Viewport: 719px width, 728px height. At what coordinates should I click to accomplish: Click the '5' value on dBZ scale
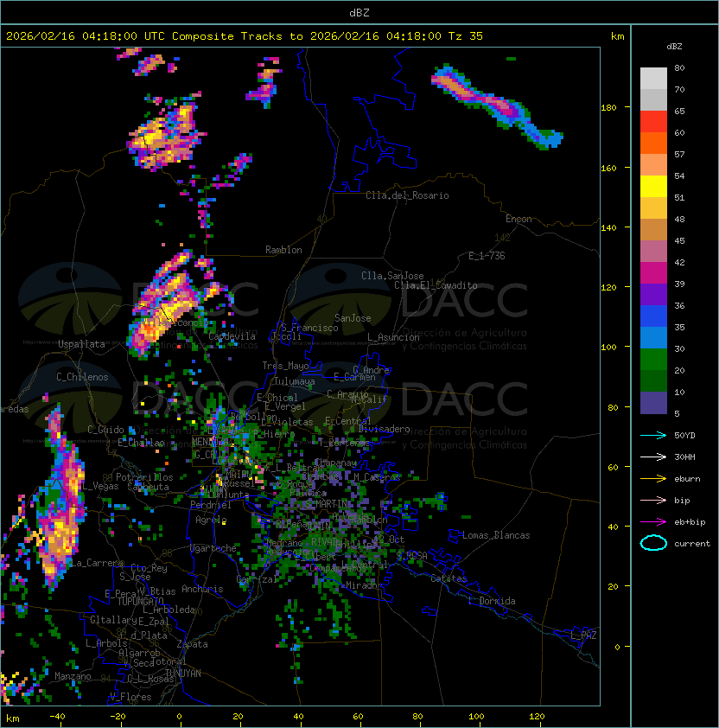[677, 413]
